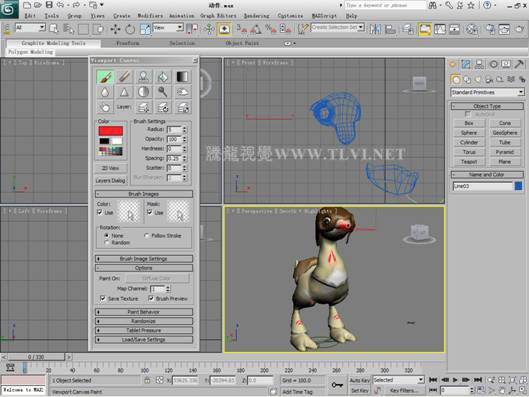Open the Motion wheel panel tab
This screenshot has width=529, height=397.
493,64
